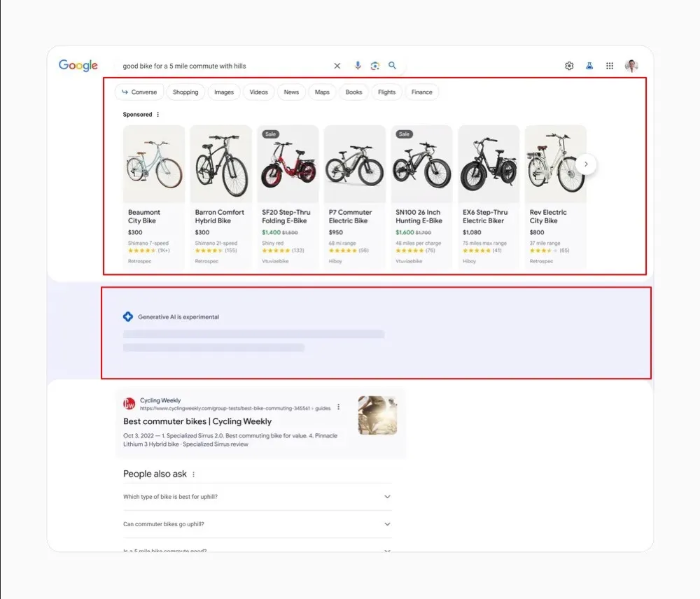Screen dimensions: 700x599
Task: Click the Google logo
Action: point(78,66)
